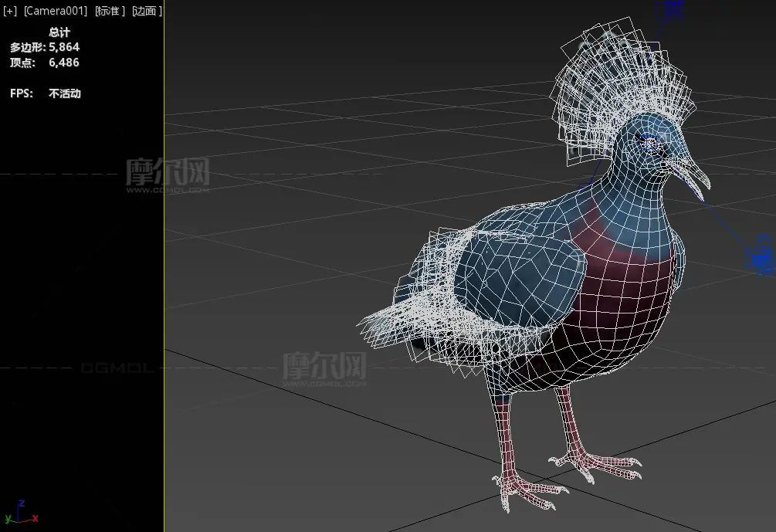Select the blue camera icon at top edge
The image size is (776, 532).
[x=669, y=9]
